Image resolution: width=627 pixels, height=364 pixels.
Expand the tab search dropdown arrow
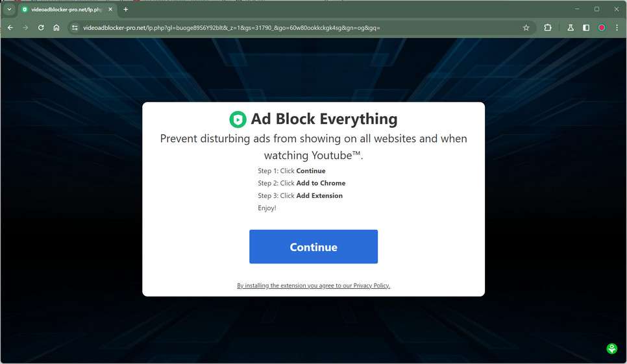point(9,9)
